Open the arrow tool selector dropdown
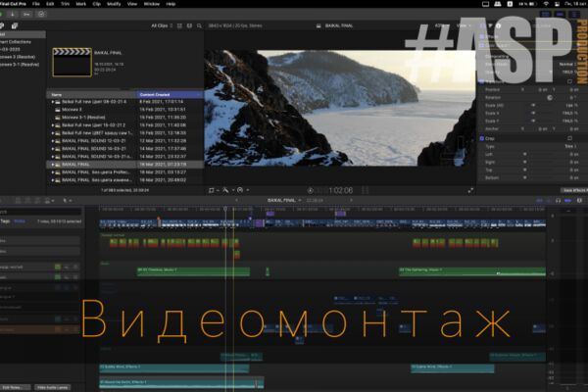The image size is (588, 392). pos(67,201)
